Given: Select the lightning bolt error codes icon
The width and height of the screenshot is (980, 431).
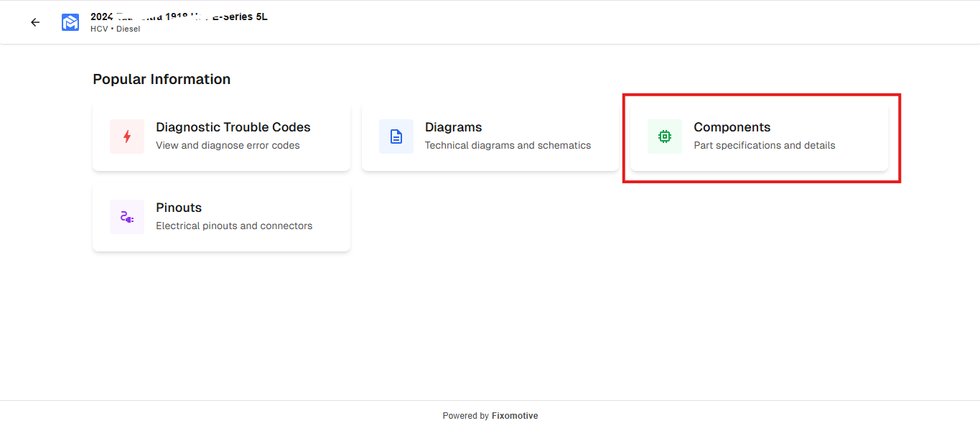Looking at the screenshot, I should point(126,136).
